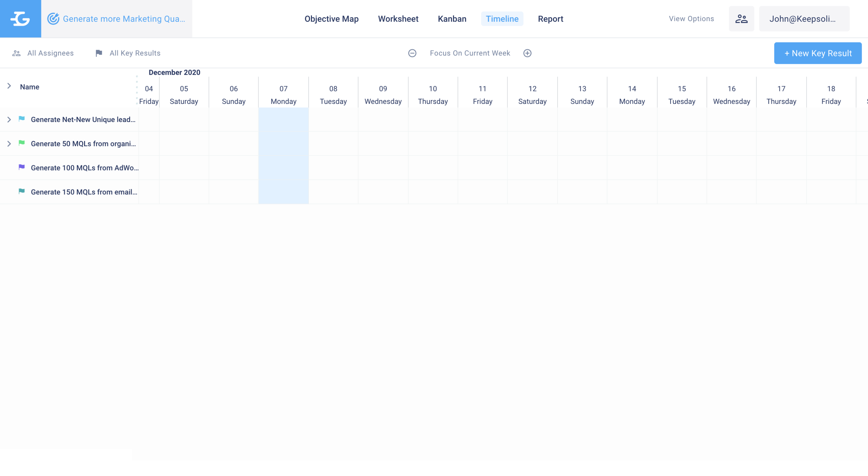Zoom out timeline with minus icon
The image size is (868, 476).
click(412, 53)
